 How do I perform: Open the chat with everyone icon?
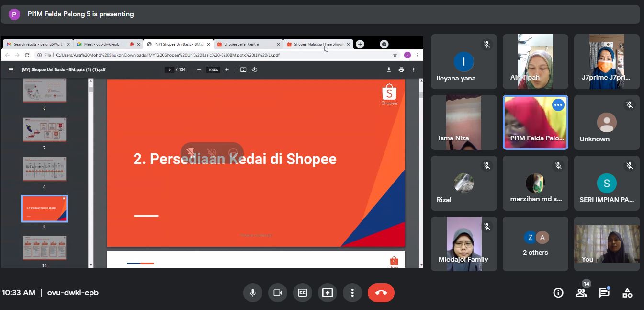tap(604, 293)
